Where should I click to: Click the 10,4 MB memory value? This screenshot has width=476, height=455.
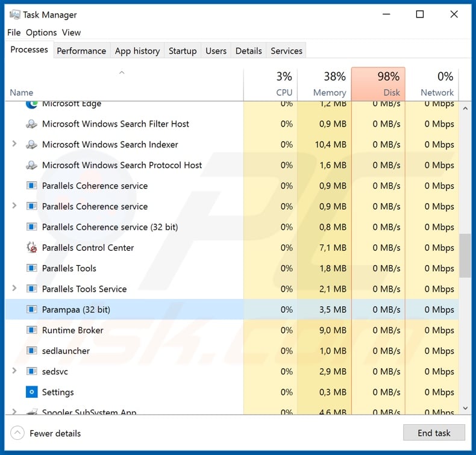click(x=331, y=145)
